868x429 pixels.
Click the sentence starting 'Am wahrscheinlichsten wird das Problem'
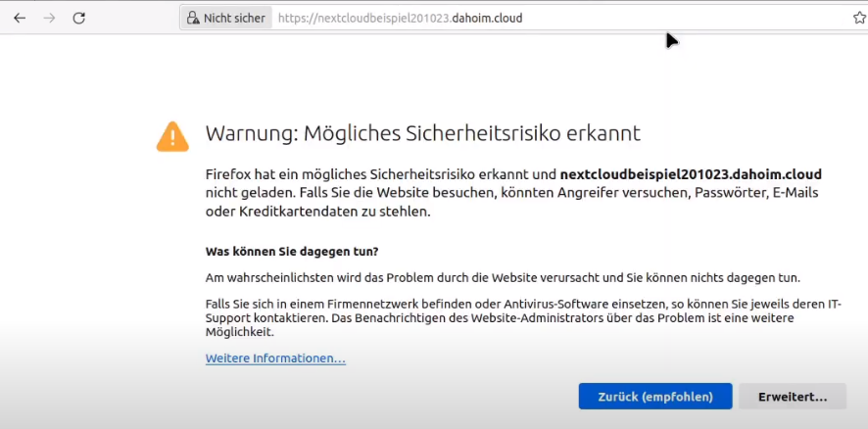503,278
